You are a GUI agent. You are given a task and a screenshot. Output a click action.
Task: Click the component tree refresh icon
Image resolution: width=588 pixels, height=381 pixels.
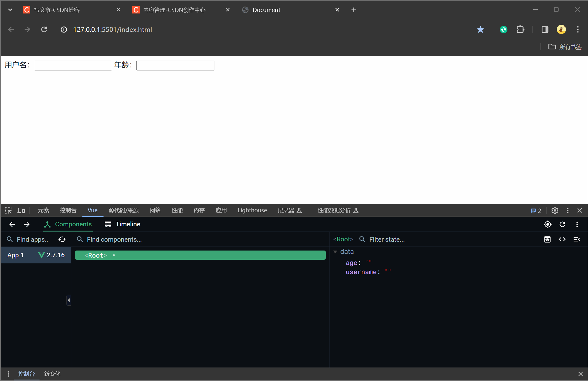pos(62,239)
